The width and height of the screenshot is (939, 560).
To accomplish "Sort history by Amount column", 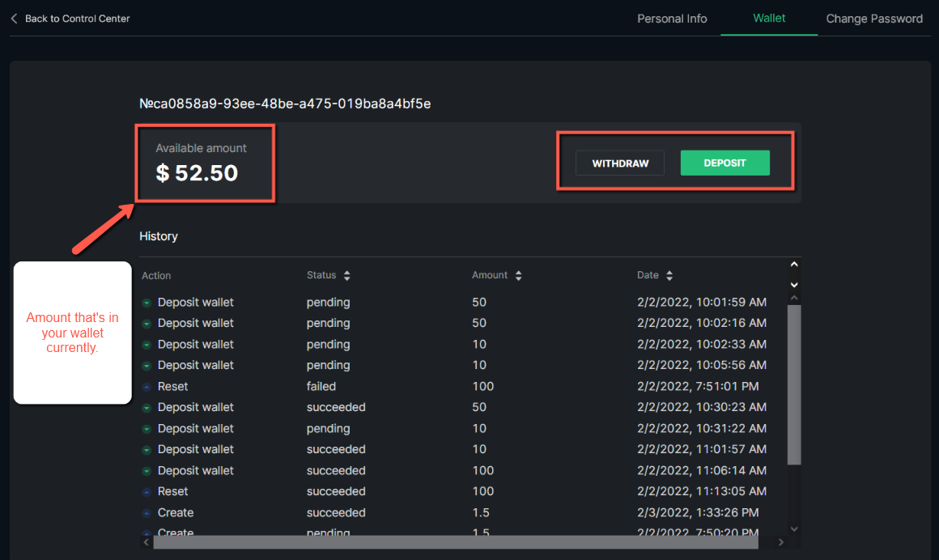I will (x=518, y=276).
